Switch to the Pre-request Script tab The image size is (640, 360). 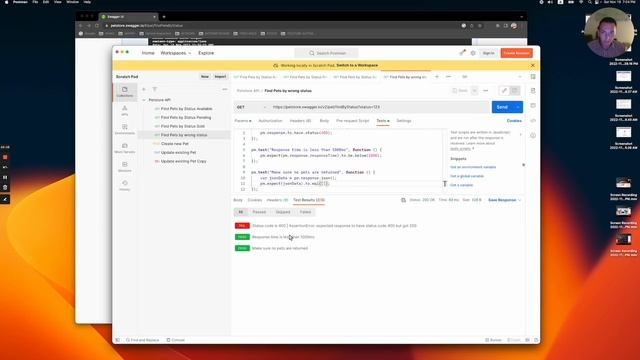click(352, 121)
